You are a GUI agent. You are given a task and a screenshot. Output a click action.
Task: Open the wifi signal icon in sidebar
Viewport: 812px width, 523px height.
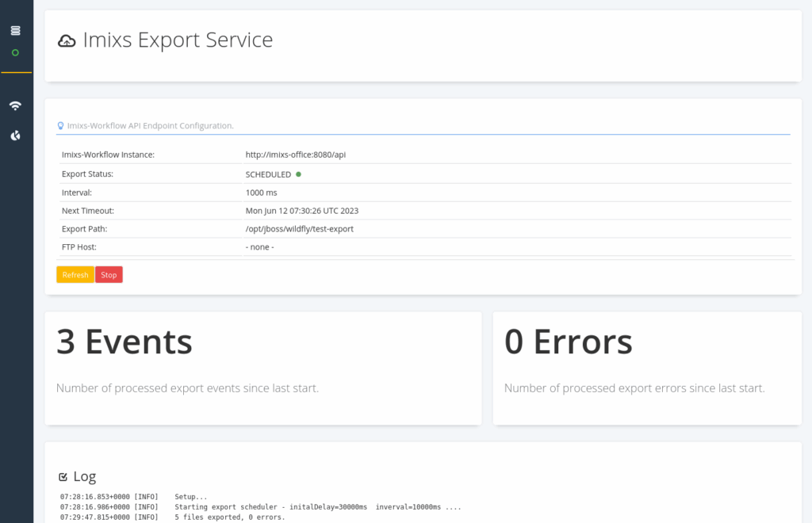(x=16, y=105)
